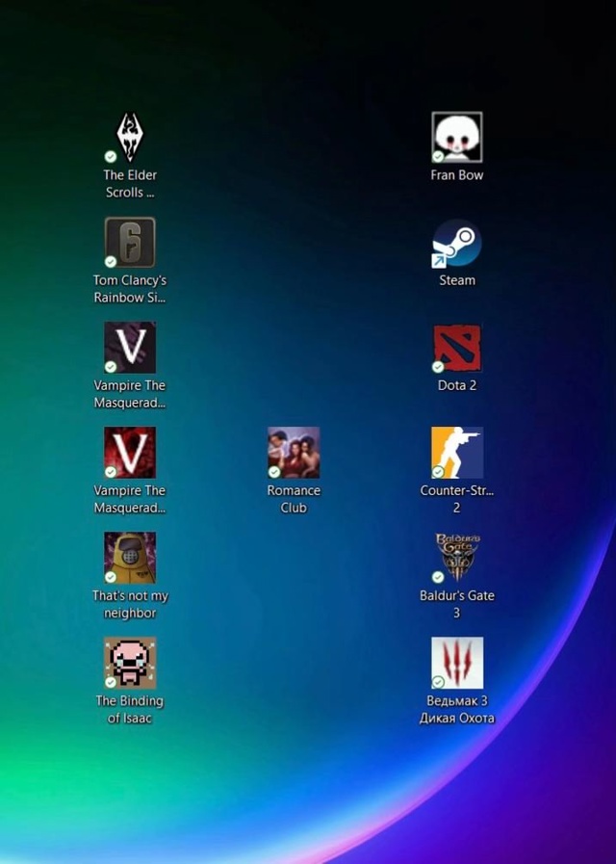Open Tom Clancy's Rainbow Six shortcut
Viewport: 616px width, 864px height.
pyautogui.click(x=130, y=243)
